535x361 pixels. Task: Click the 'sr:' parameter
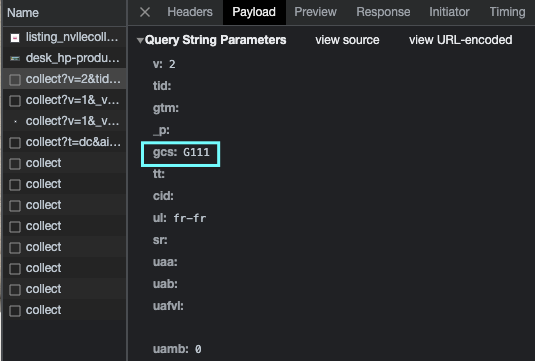tap(160, 240)
